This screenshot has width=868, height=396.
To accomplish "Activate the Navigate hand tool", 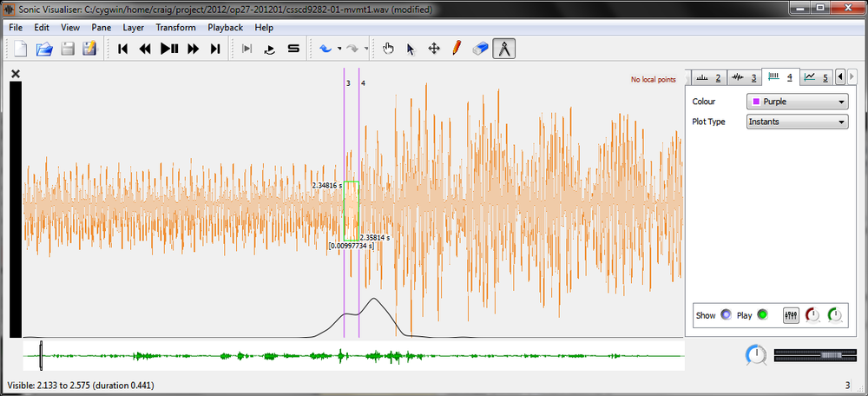I will click(389, 49).
